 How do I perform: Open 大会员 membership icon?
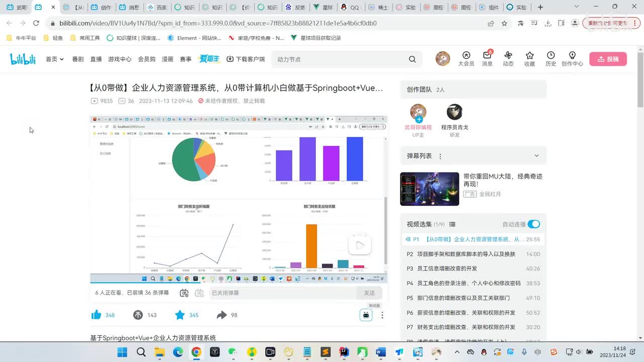coord(466,59)
